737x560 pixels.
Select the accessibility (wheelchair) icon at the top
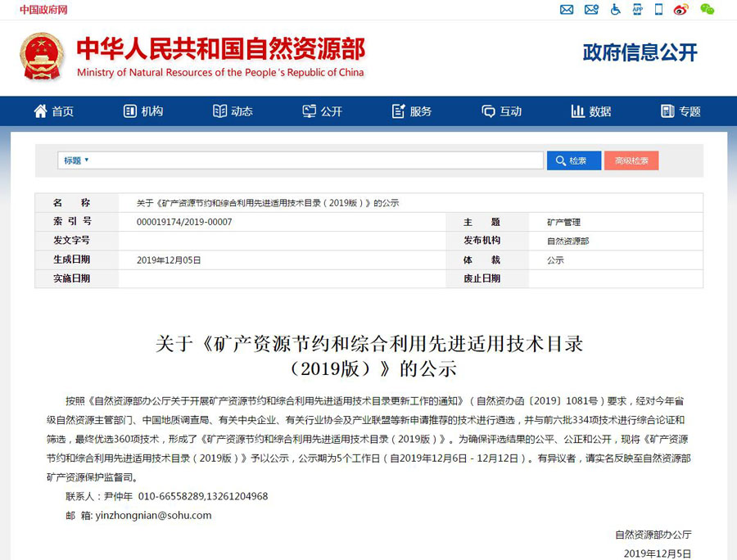(615, 9)
